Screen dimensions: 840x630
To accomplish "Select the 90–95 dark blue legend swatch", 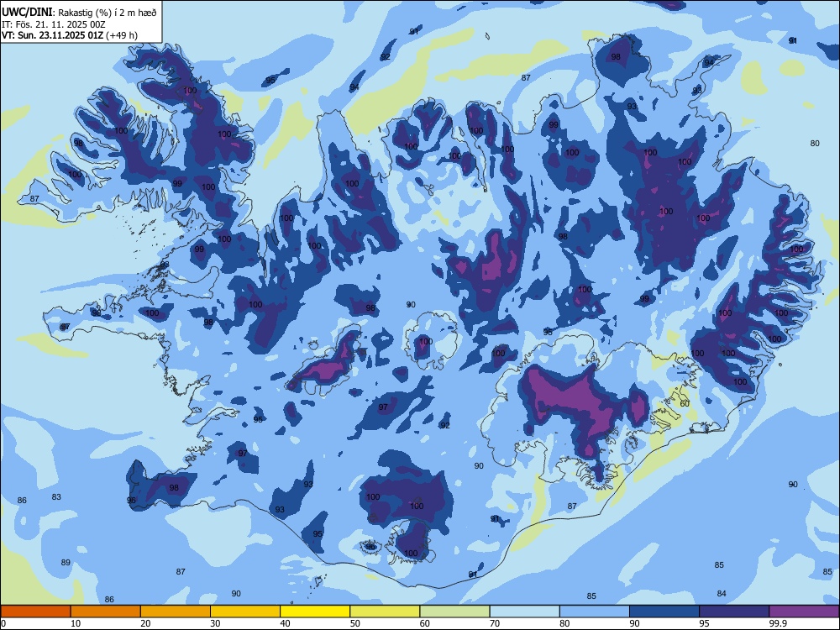I will click(664, 612).
